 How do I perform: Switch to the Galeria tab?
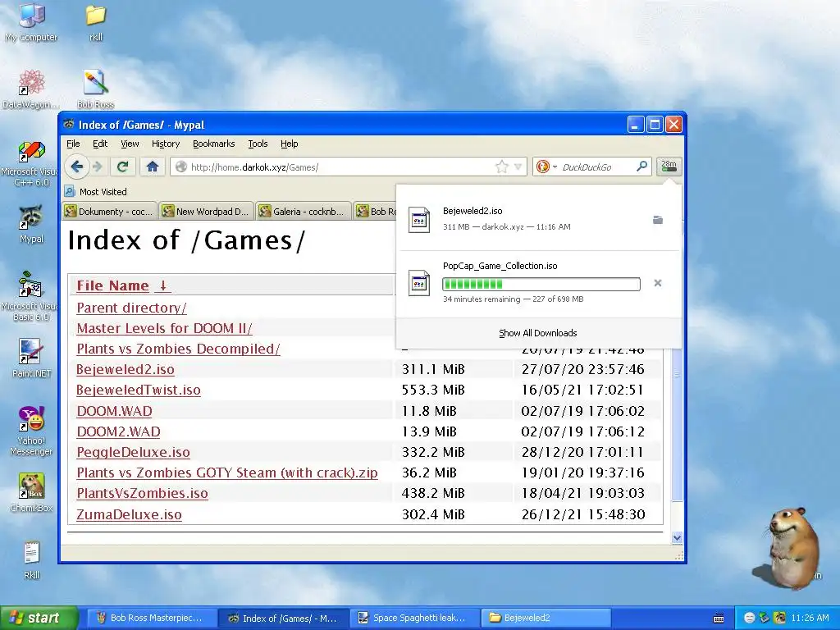[304, 211]
